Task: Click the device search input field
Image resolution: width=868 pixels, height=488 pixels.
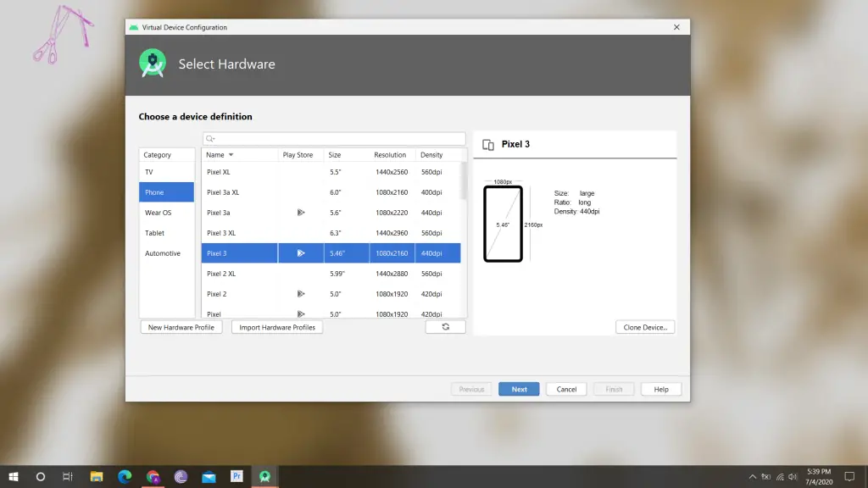Action: [333, 138]
